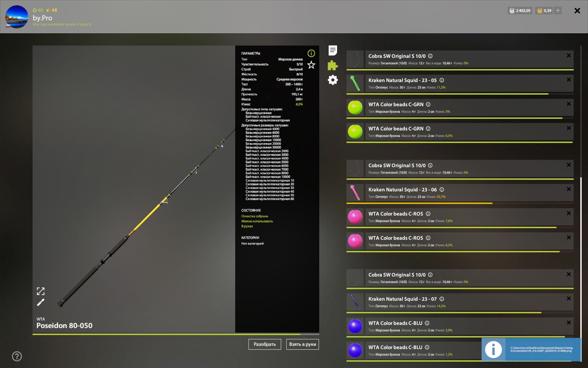Image resolution: width=588 pixels, height=368 pixels.
Task: Click the player level 40 indicator
Action: coord(38,10)
